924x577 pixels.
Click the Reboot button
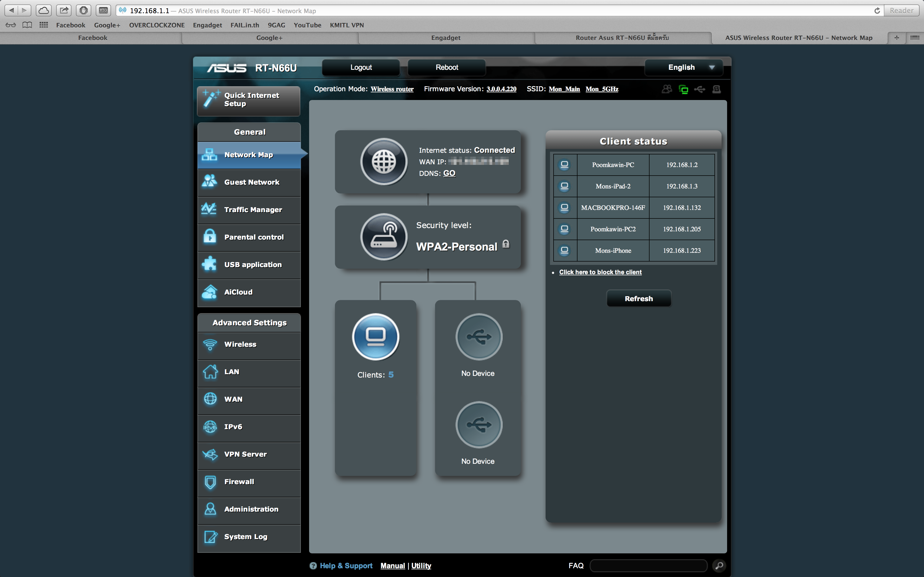pos(446,68)
